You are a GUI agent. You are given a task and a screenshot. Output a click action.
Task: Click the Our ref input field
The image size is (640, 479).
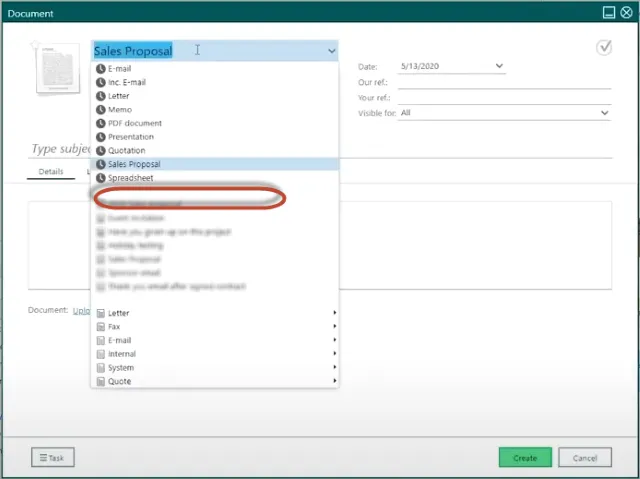(x=505, y=82)
